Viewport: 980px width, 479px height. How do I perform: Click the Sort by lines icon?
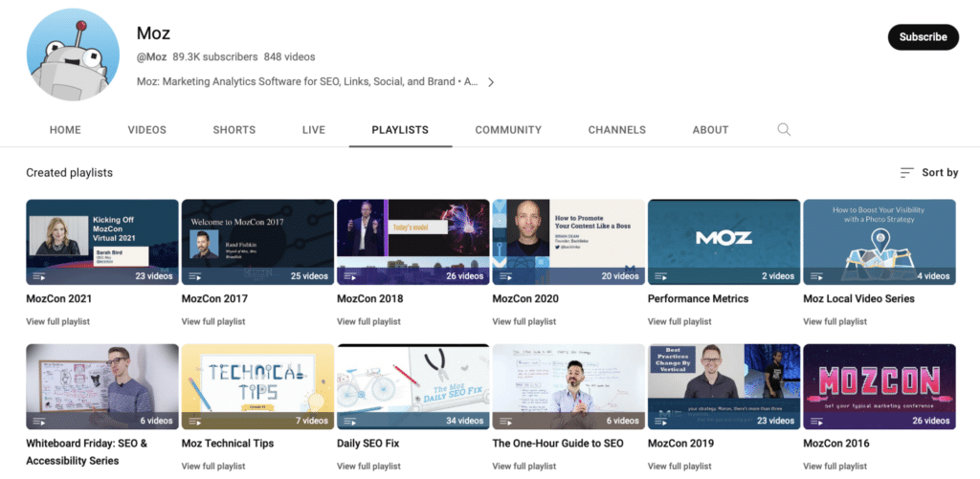pyautogui.click(x=907, y=172)
